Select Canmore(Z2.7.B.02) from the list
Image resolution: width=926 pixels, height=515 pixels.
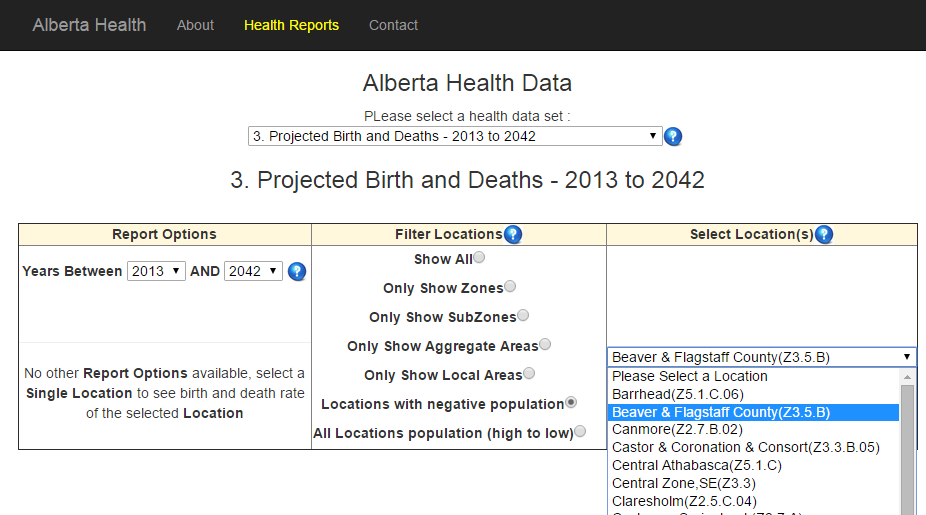(x=754, y=429)
